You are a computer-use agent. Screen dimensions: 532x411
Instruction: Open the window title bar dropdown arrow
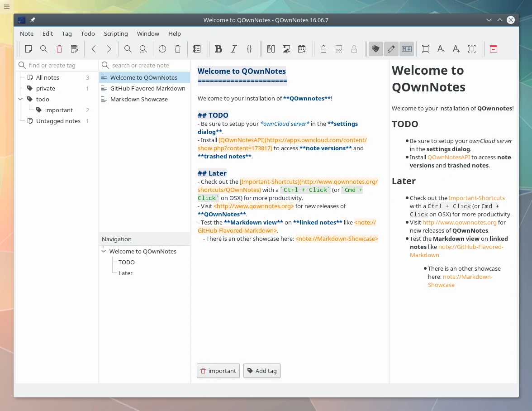(x=489, y=20)
